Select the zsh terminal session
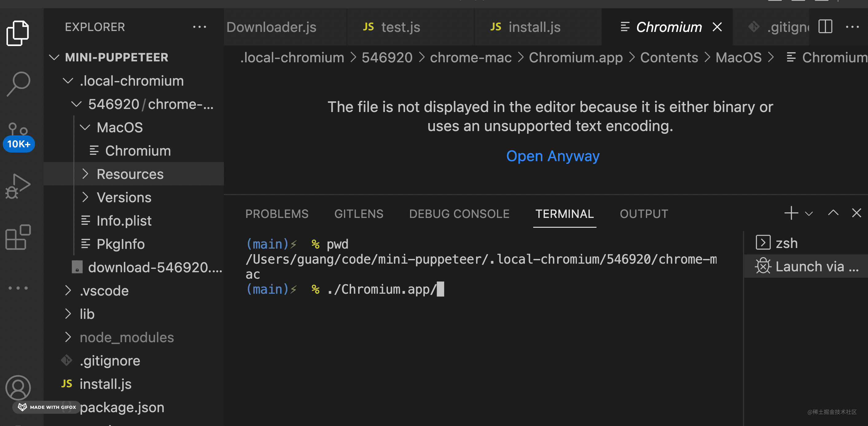Screen dimensions: 868x426 click(x=786, y=243)
